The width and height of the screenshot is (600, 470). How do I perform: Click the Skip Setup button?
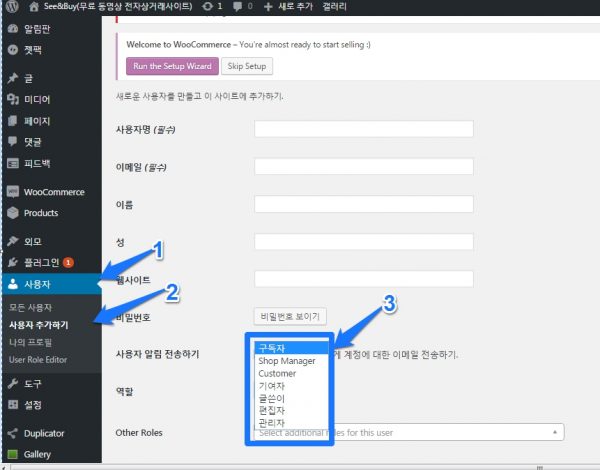click(247, 66)
